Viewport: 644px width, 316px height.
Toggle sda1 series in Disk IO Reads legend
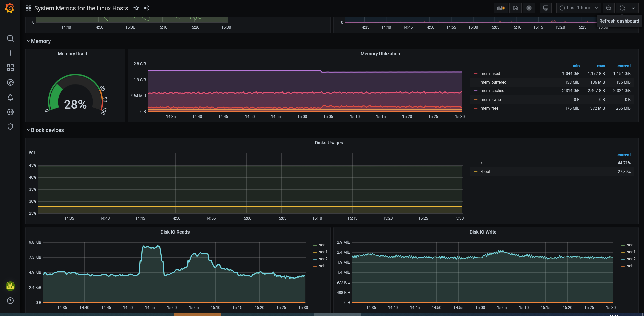(x=323, y=252)
